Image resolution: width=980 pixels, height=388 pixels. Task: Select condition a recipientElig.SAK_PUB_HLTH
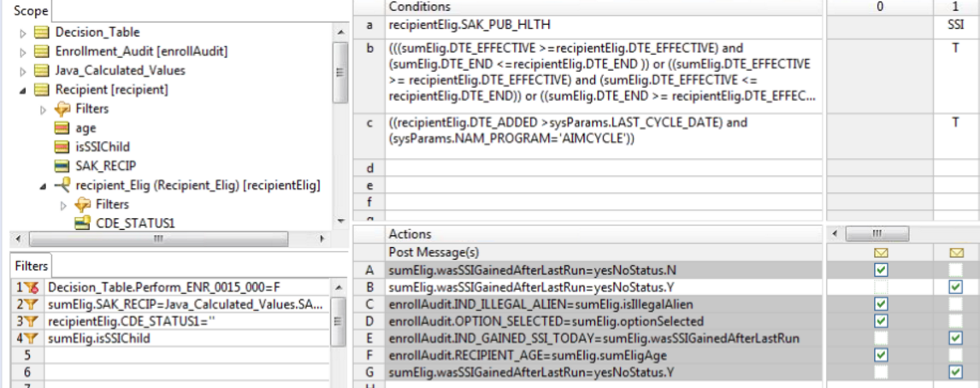603,25
